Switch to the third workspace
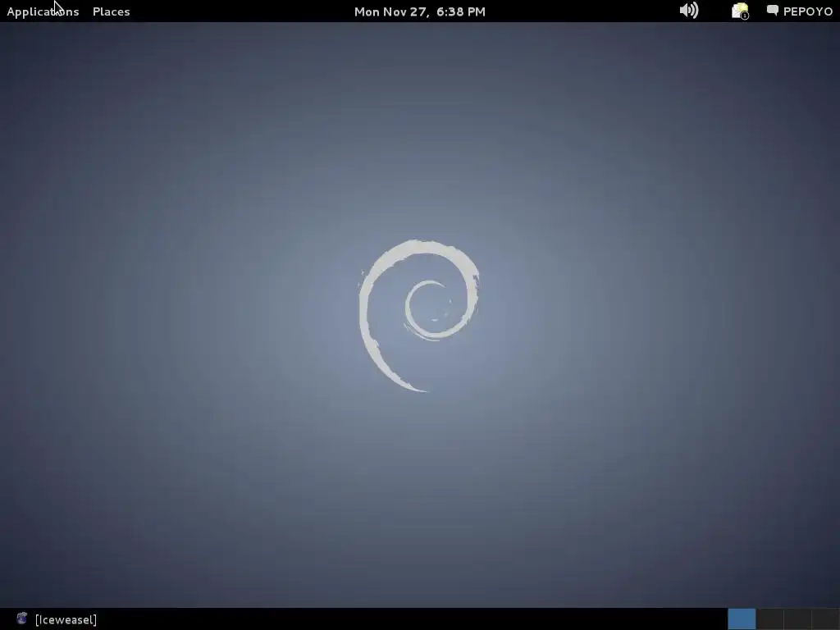 tap(797, 619)
